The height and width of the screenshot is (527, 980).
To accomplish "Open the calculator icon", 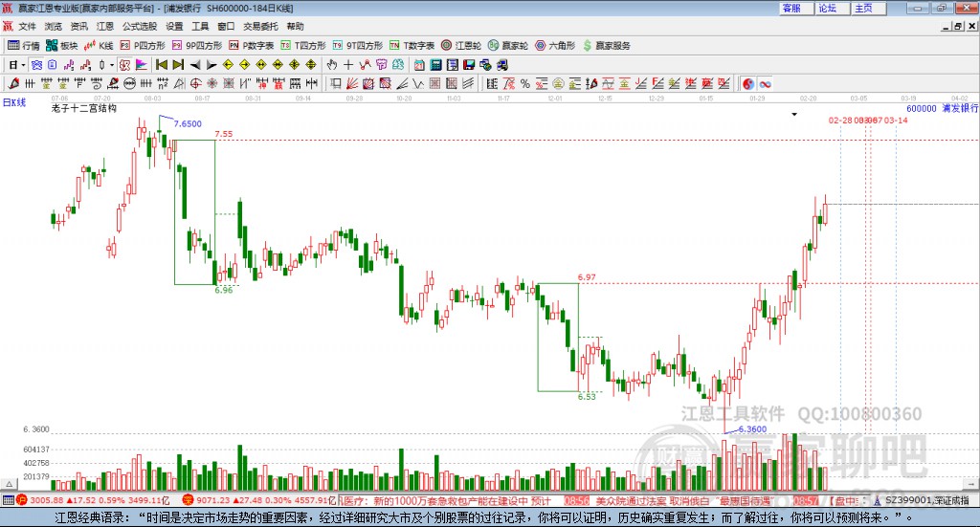I will [x=436, y=65].
